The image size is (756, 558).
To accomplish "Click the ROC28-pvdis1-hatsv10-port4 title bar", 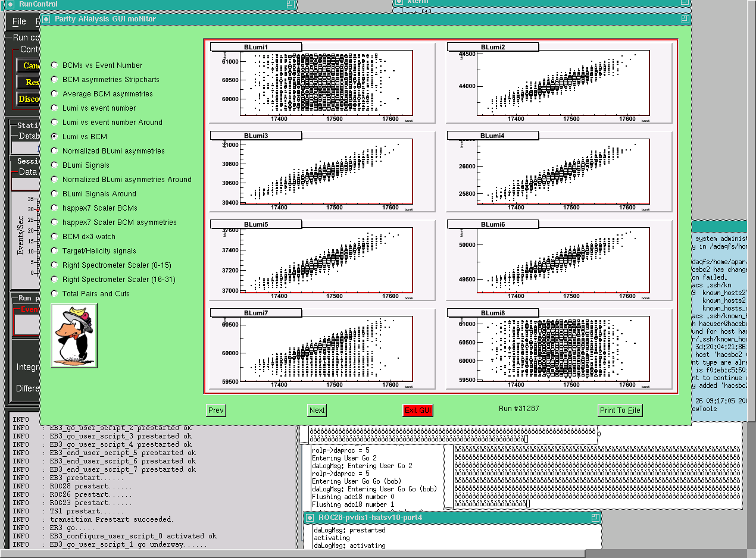I will tap(452, 518).
